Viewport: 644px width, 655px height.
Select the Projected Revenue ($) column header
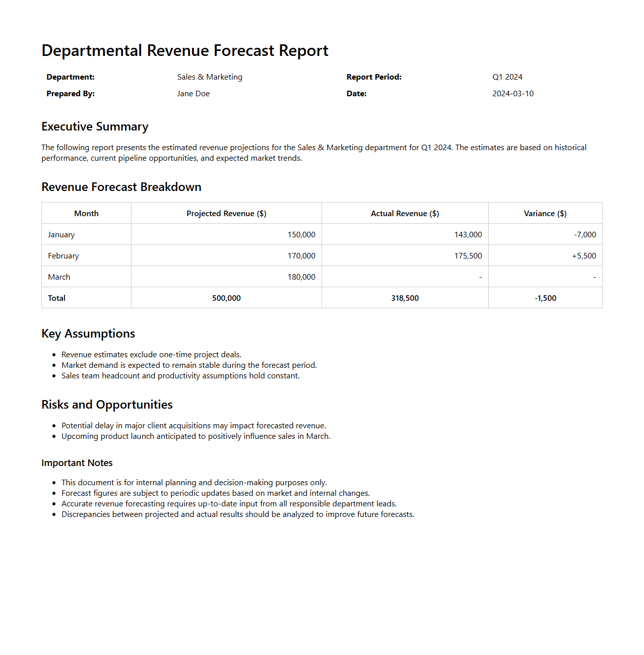coord(226,214)
